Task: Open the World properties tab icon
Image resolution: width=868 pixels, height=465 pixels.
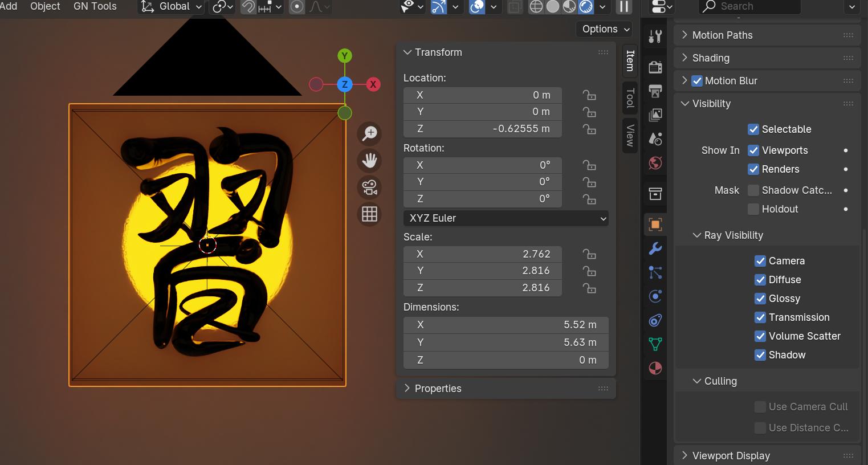Action: tap(655, 164)
